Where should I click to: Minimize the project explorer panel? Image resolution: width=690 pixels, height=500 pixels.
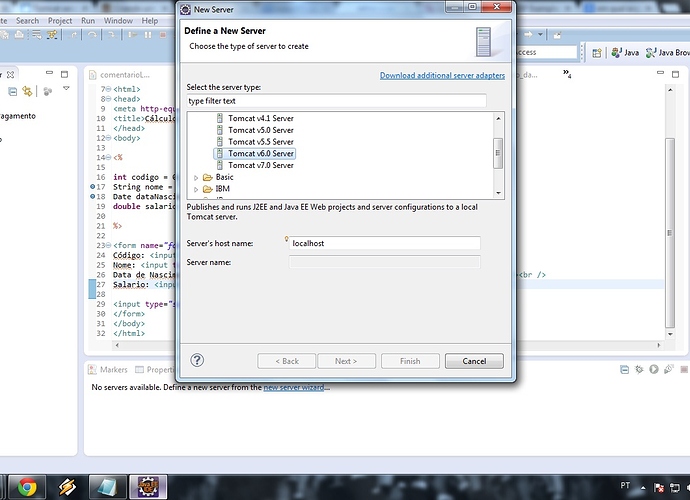coord(49,73)
